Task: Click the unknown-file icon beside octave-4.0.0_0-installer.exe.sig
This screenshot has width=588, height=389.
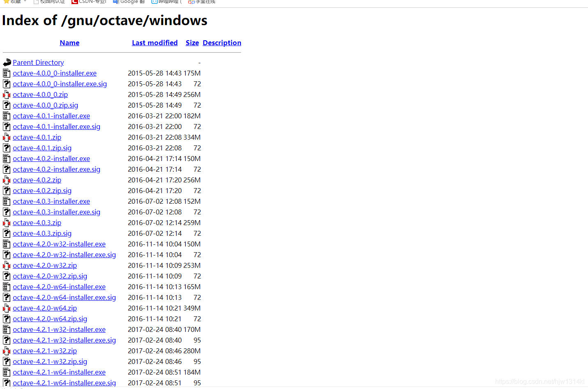Action: coord(7,84)
